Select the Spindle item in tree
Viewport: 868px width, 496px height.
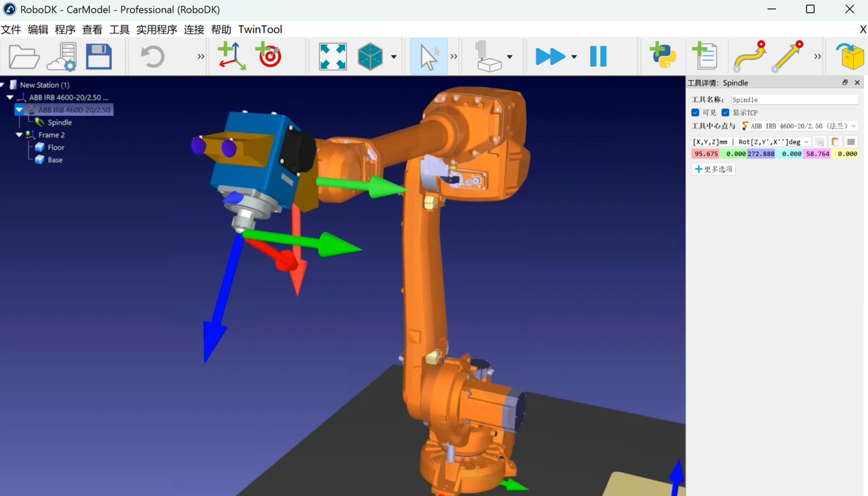pyautogui.click(x=60, y=123)
